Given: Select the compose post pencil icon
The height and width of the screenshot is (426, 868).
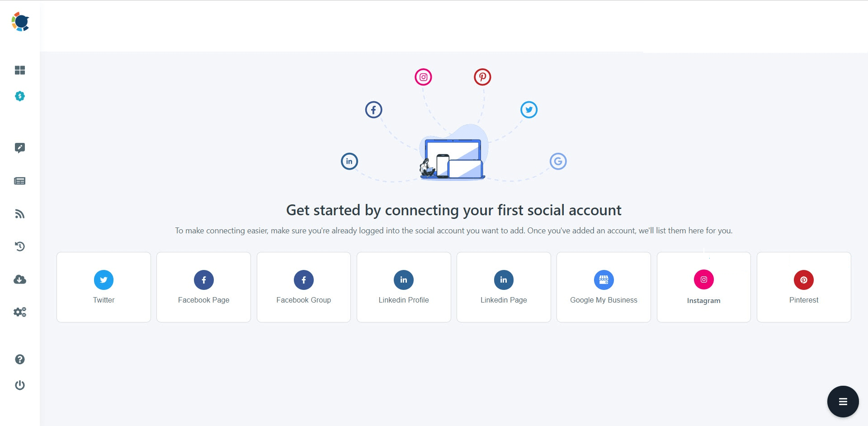Looking at the screenshot, I should click(20, 148).
